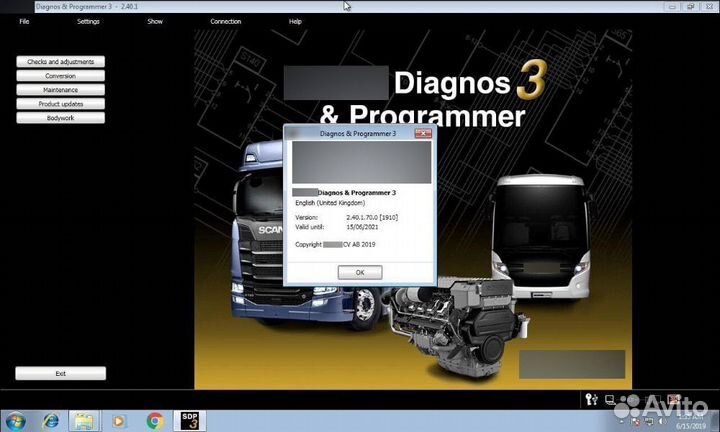
Task: Click the Copyright CV AB 2019 text
Action: click(x=335, y=244)
